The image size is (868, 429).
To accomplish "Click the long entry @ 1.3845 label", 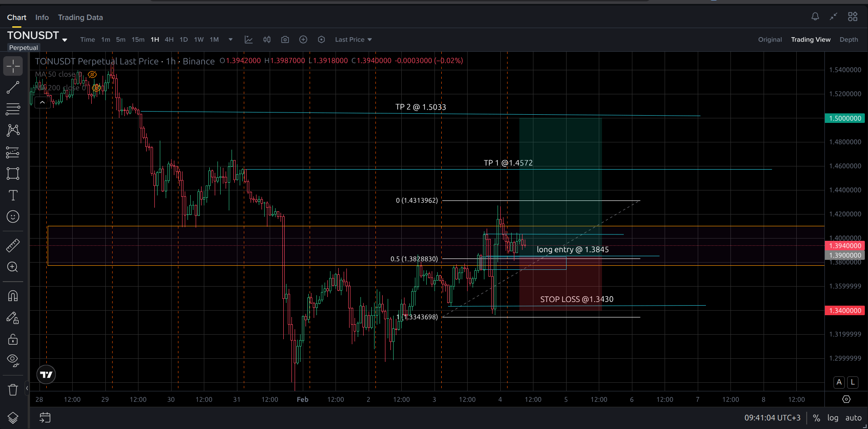I will pyautogui.click(x=572, y=249).
